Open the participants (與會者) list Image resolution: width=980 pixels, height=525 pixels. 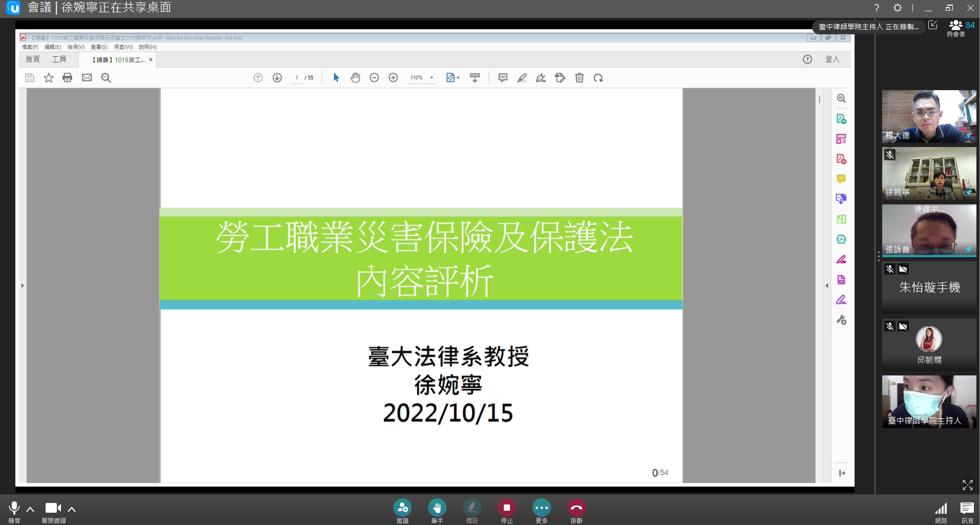(956, 28)
